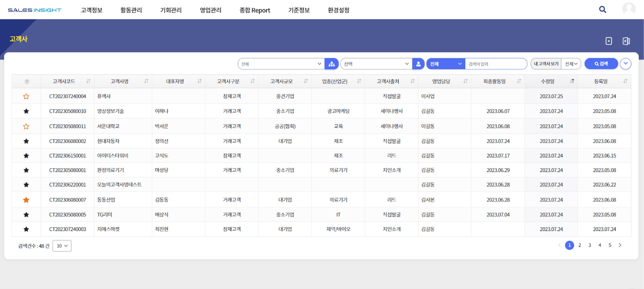This screenshot has width=644, height=289.
Task: Expand advanced search with chevron button
Action: (x=625, y=64)
